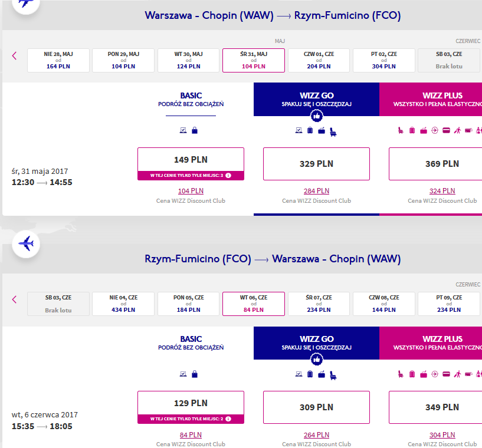The height and width of the screenshot is (448, 482).
Task: Click return BASIC small cabin bag icon
Action: point(195,374)
